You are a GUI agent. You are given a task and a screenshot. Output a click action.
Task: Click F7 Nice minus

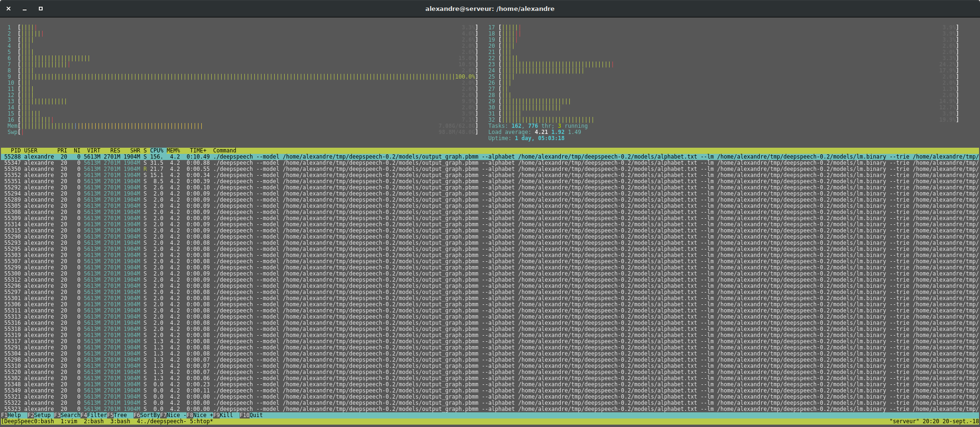coord(173,415)
